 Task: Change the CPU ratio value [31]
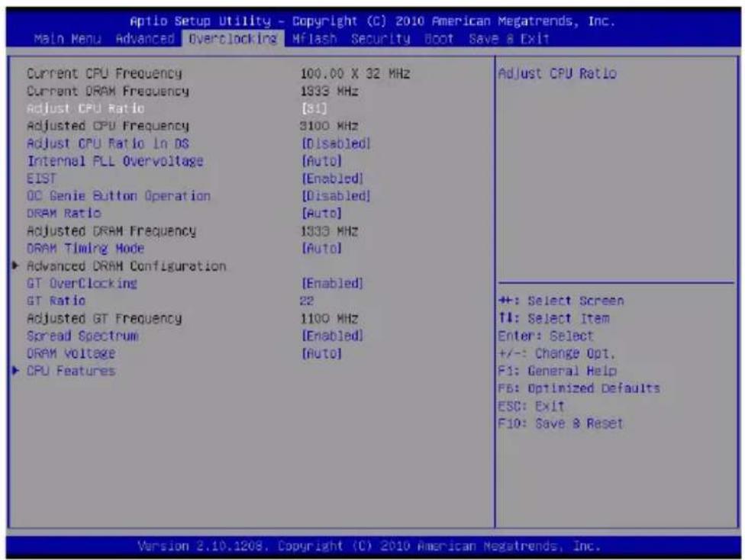click(x=314, y=109)
